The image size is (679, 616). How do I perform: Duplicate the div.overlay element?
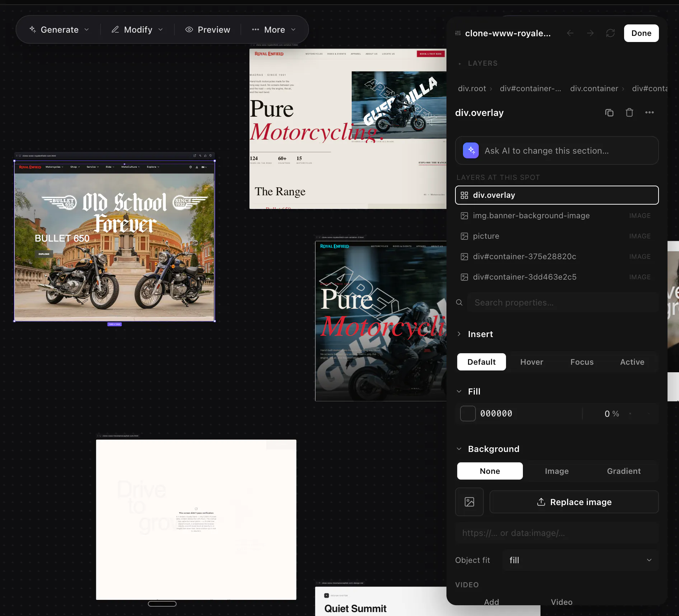609,113
